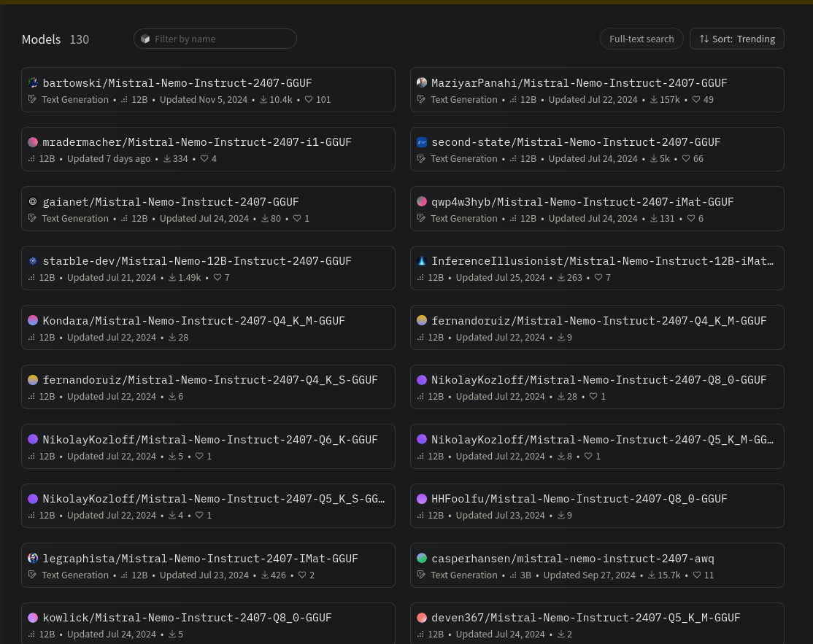Click 'Updated Nov 5, 2024' text

pyautogui.click(x=204, y=99)
